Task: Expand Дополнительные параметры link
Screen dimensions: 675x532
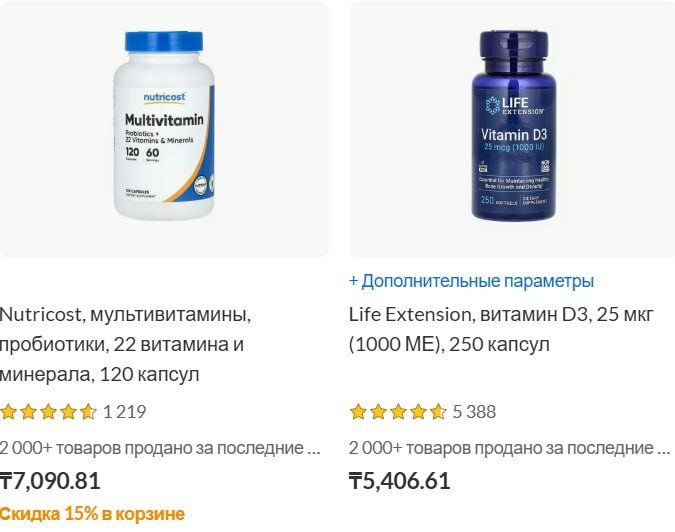Action: (471, 281)
